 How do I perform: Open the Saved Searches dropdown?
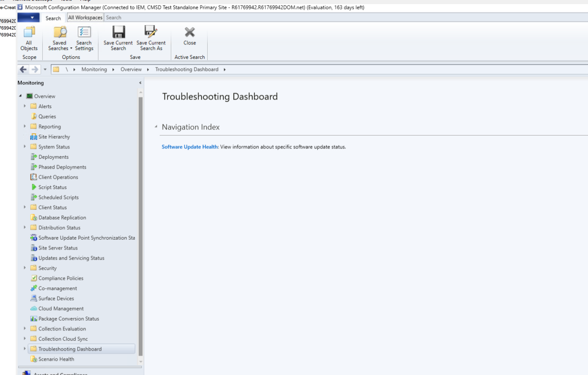click(60, 38)
